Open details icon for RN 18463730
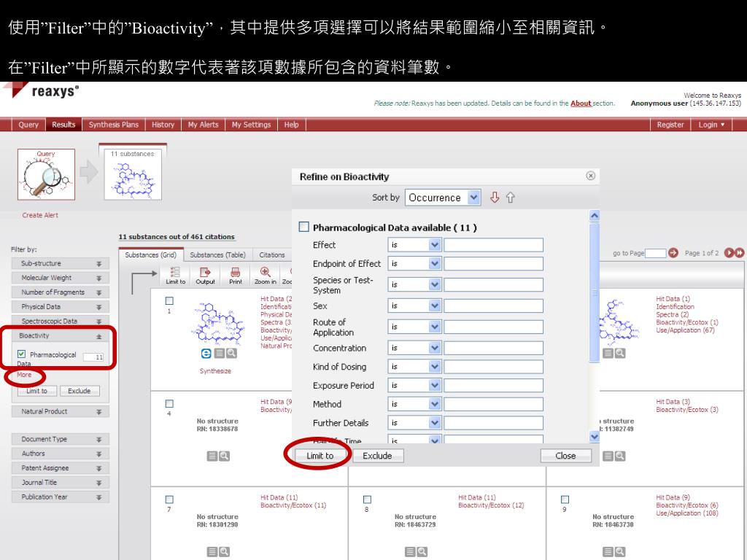The height and width of the screenshot is (560, 747). [x=608, y=552]
